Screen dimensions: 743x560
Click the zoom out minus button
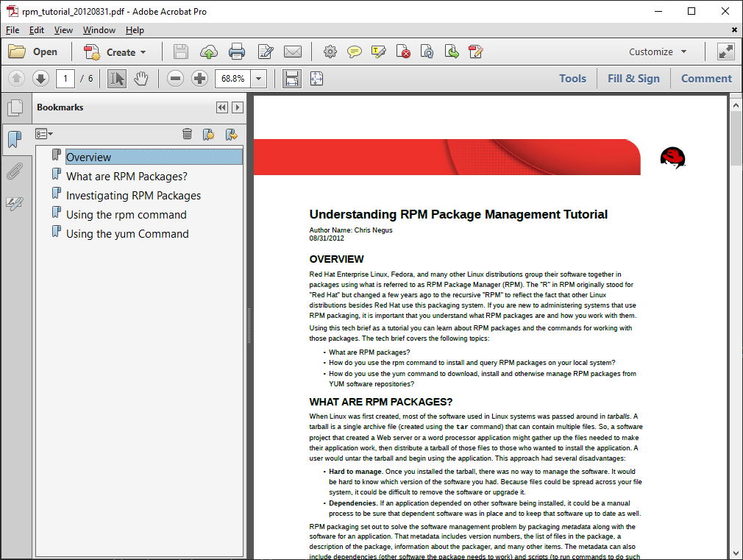tap(175, 78)
